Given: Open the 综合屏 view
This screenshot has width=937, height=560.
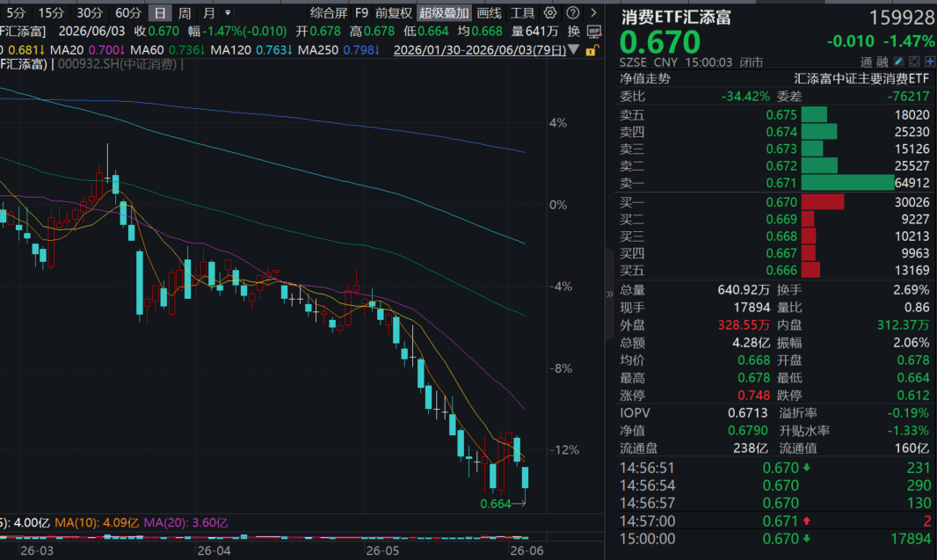Looking at the screenshot, I should (x=329, y=12).
